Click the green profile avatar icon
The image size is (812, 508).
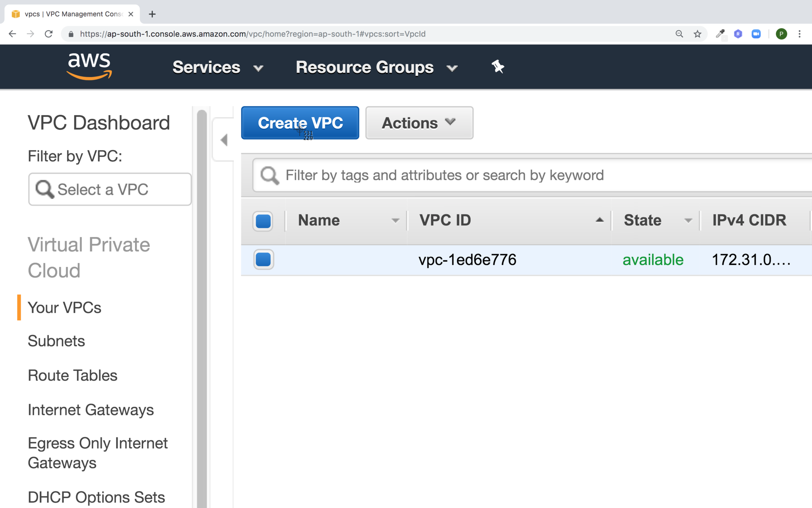[781, 34]
